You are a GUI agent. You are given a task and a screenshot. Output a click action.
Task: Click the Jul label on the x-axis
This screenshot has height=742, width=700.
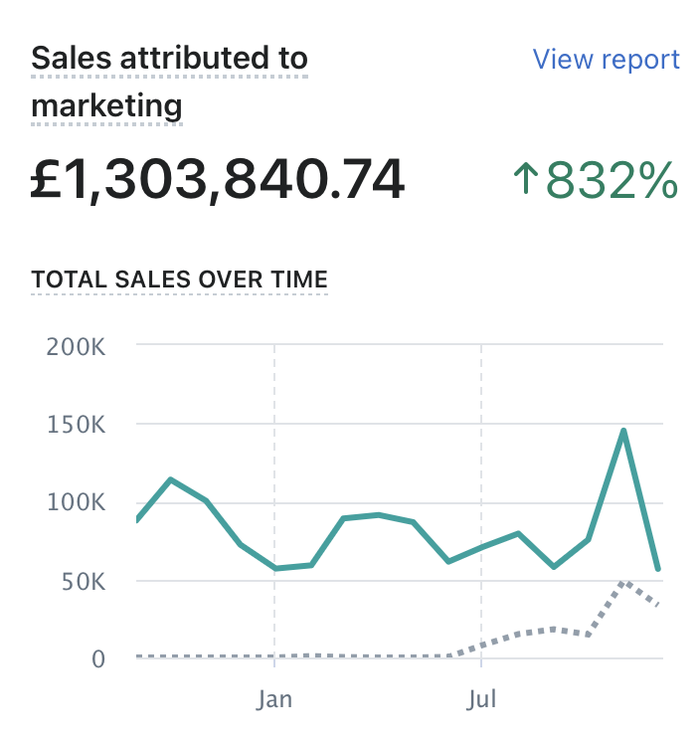pos(482,700)
